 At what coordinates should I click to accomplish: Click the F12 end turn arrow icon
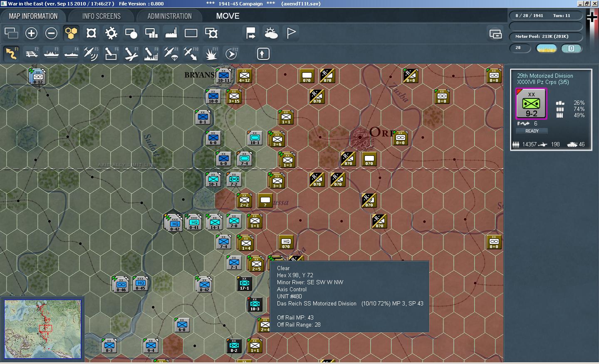click(x=231, y=54)
